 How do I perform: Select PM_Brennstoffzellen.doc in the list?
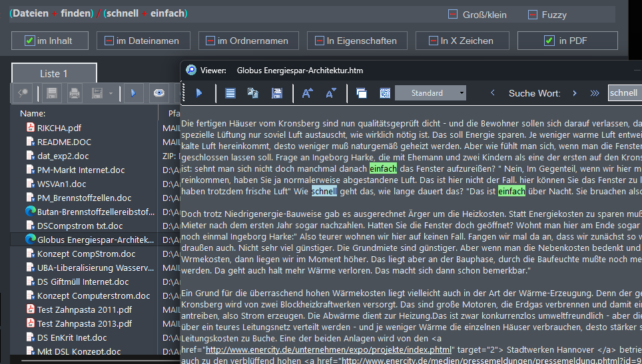pyautogui.click(x=85, y=198)
